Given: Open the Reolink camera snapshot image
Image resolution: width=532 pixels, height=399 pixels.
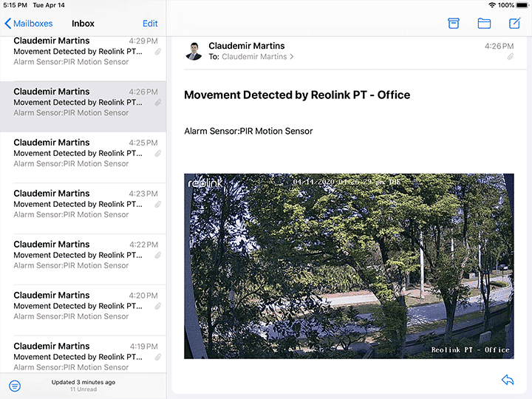Looking at the screenshot, I should tap(349, 266).
